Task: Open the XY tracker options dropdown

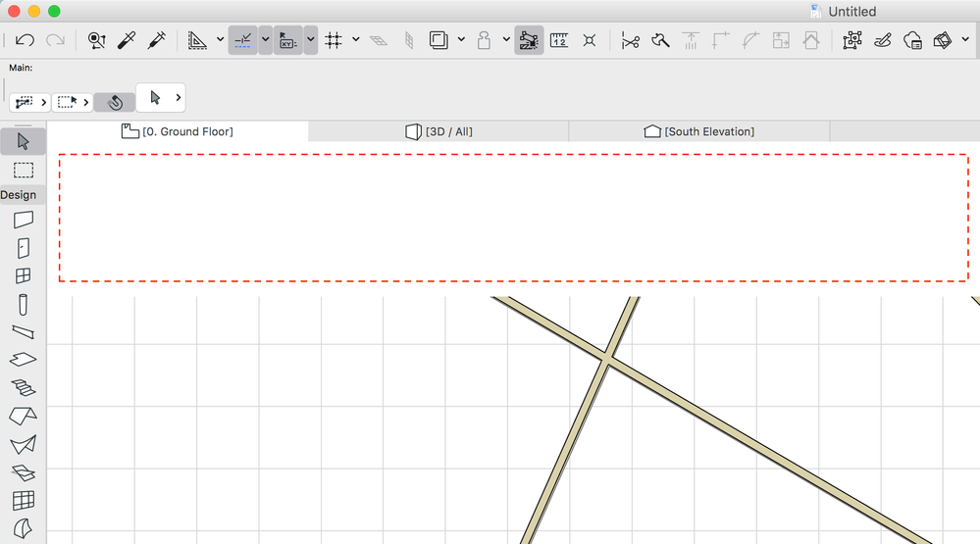Action: [x=311, y=40]
